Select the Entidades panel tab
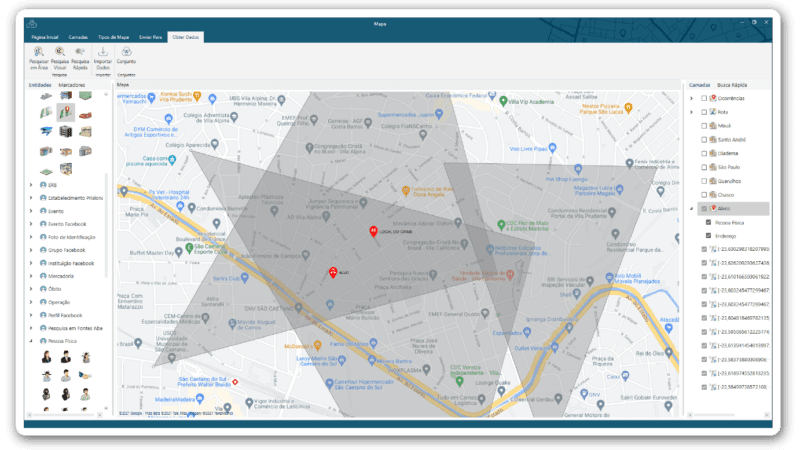This screenshot has width=800, height=450. (x=40, y=85)
